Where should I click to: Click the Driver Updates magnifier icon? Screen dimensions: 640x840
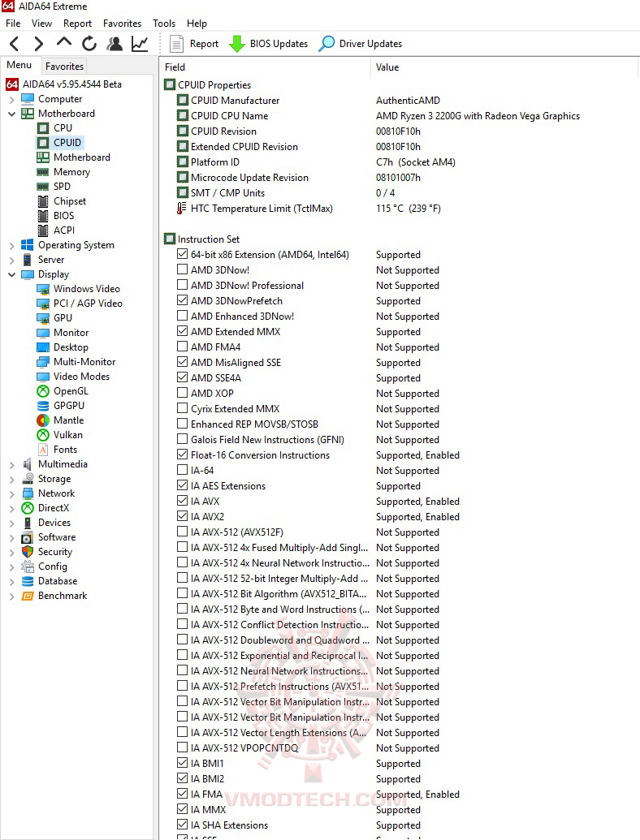pyautogui.click(x=326, y=44)
